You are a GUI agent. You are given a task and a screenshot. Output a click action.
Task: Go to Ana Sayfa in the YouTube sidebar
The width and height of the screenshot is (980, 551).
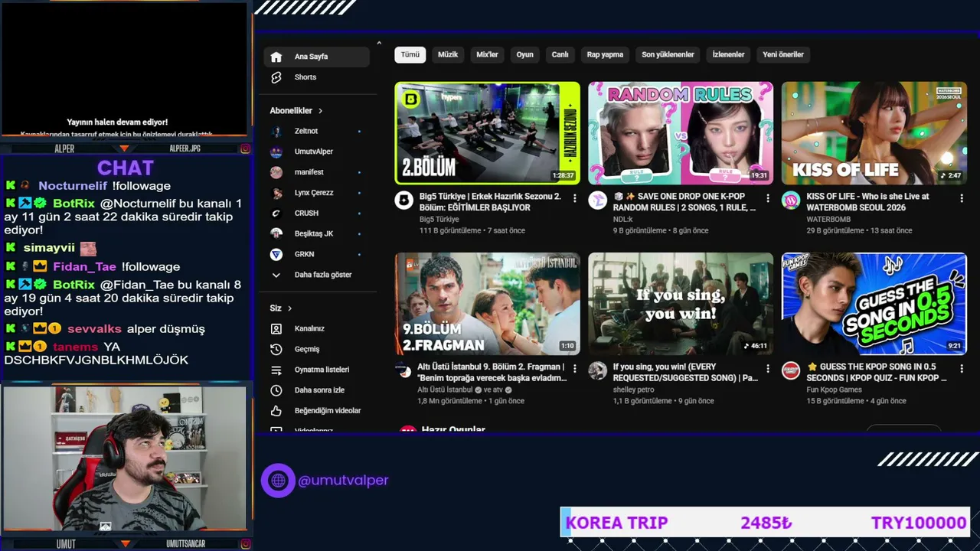(317, 57)
